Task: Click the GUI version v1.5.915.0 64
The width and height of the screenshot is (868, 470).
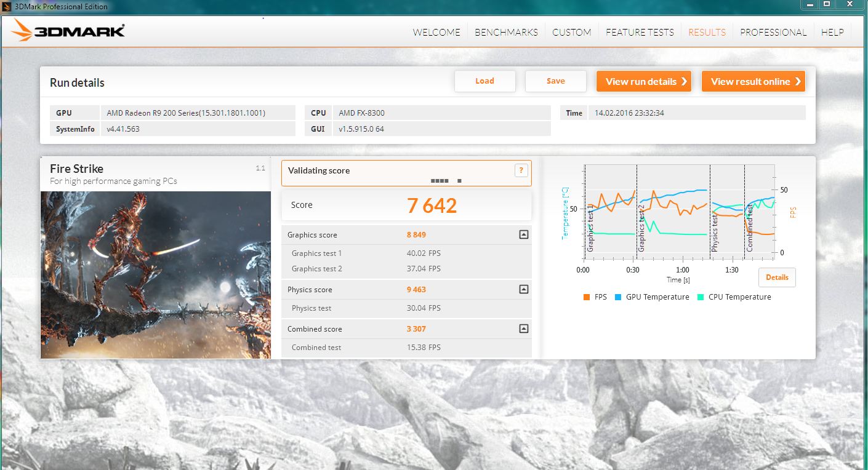Action: tap(361, 129)
